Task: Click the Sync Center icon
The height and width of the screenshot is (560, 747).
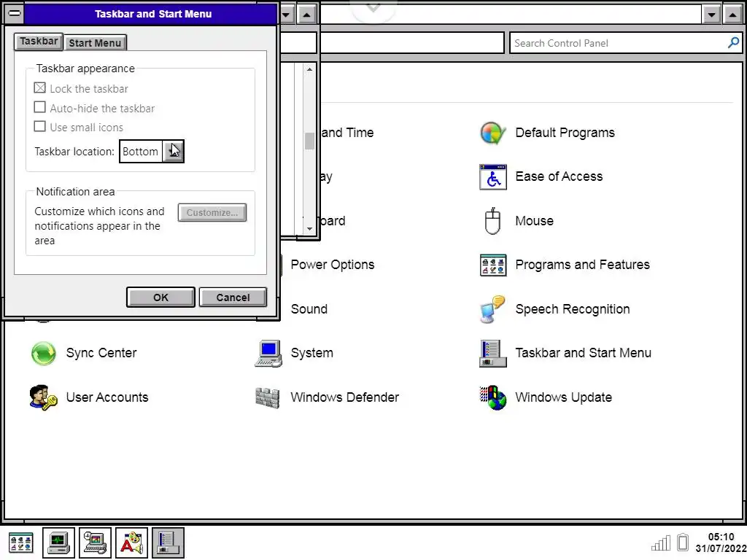Action: coord(43,354)
